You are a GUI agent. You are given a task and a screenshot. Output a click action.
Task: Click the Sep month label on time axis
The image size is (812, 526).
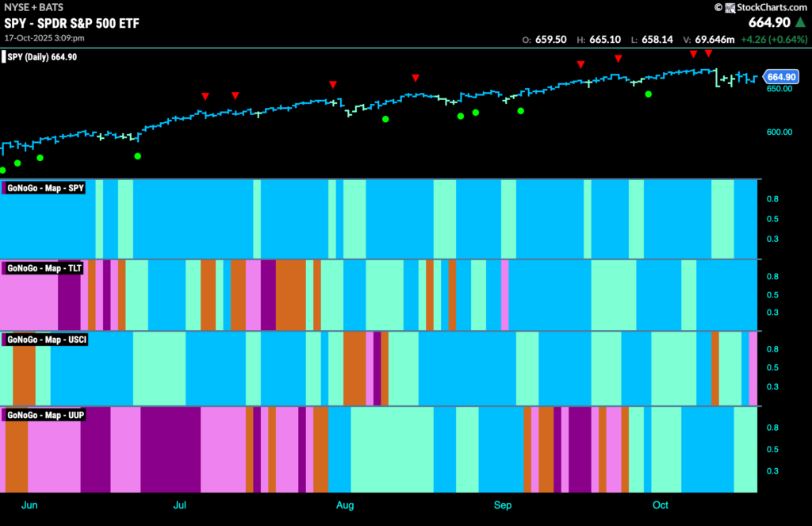pyautogui.click(x=502, y=505)
